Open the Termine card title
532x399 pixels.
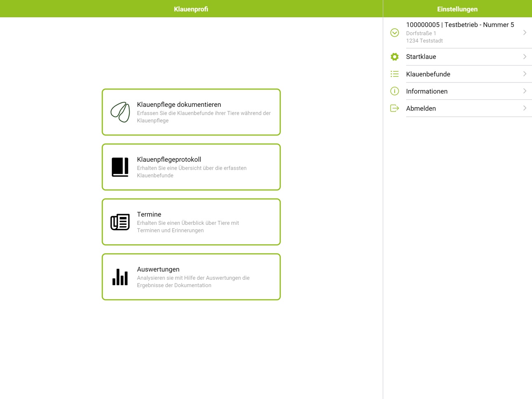[x=149, y=215]
